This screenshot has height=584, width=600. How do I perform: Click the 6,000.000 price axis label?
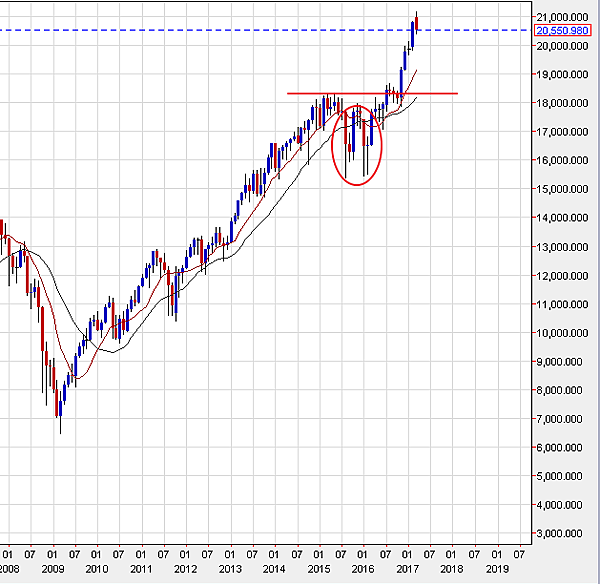(559, 447)
